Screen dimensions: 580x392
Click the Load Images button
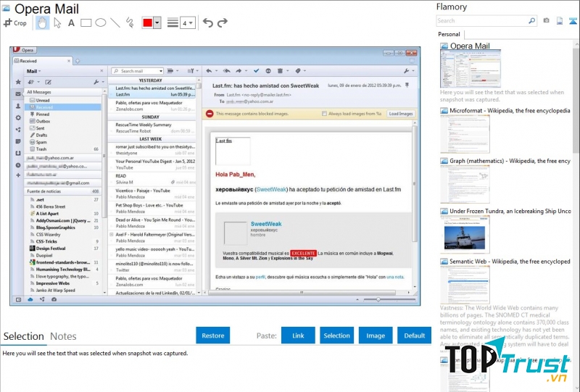click(400, 114)
